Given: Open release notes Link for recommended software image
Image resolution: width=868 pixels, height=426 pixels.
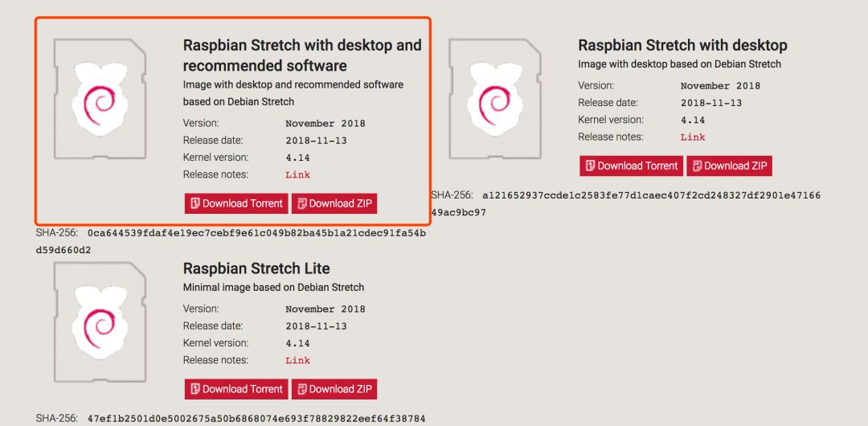Looking at the screenshot, I should point(298,175).
